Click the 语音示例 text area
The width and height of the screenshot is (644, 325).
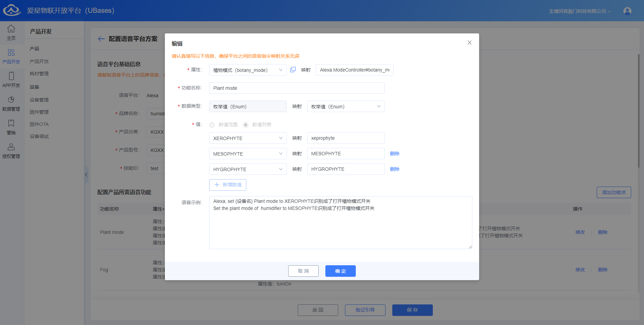[341, 222]
